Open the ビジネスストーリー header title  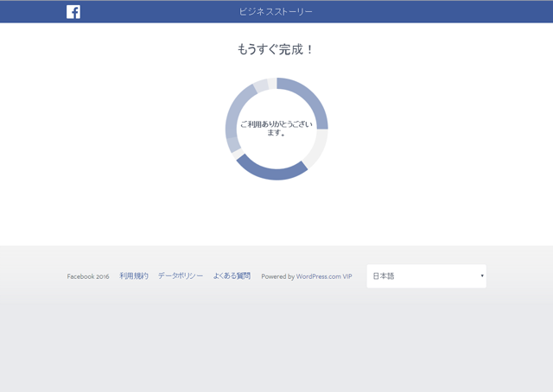point(276,11)
